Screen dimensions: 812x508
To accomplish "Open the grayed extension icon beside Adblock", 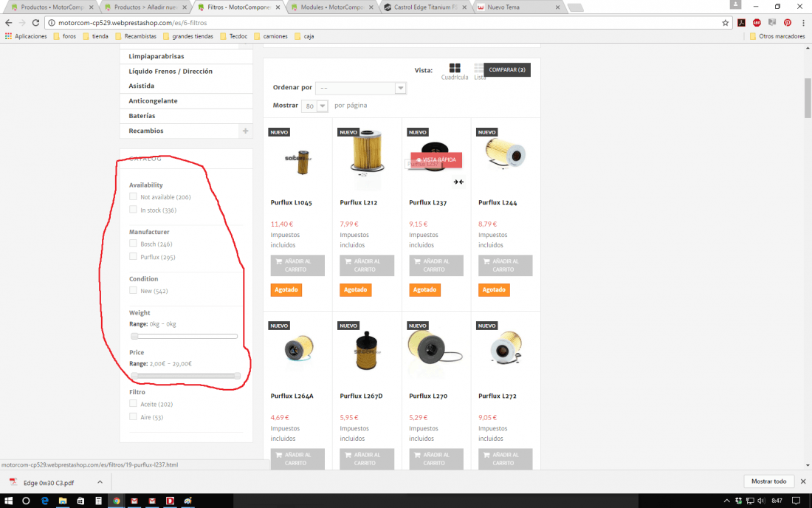I will pyautogui.click(x=772, y=23).
